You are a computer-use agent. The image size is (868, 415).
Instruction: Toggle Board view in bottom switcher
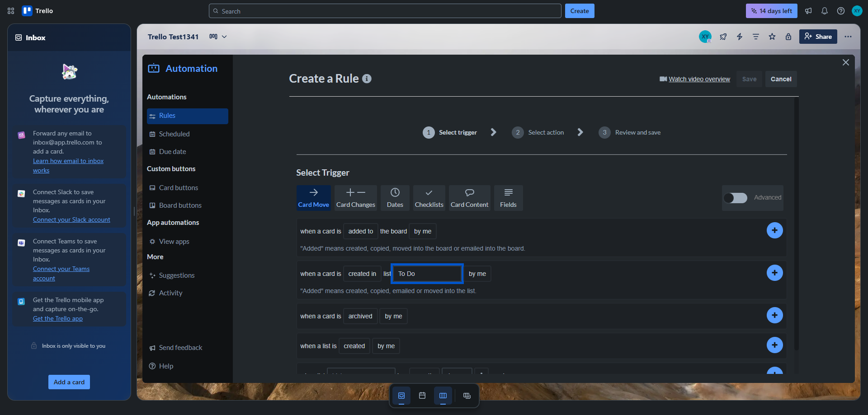[x=443, y=396]
